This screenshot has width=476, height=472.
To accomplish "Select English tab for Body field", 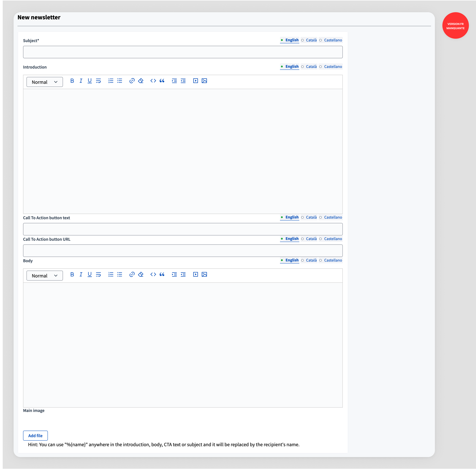I will 289,260.
